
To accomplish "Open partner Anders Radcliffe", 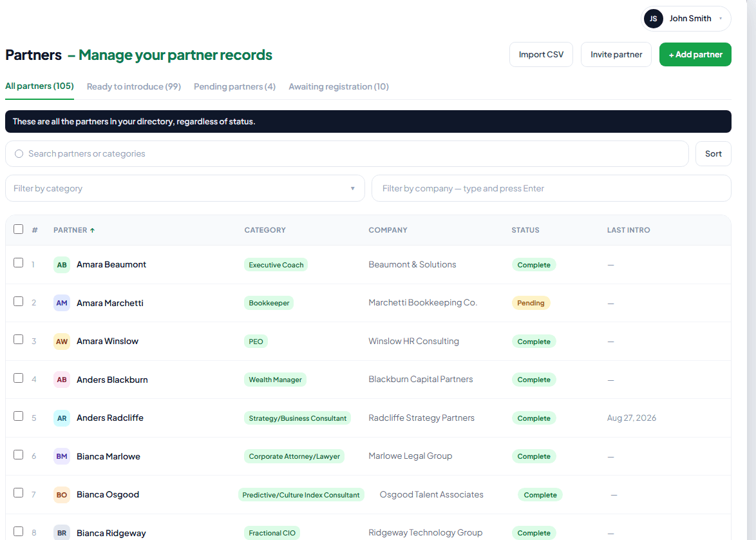I will pyautogui.click(x=110, y=418).
